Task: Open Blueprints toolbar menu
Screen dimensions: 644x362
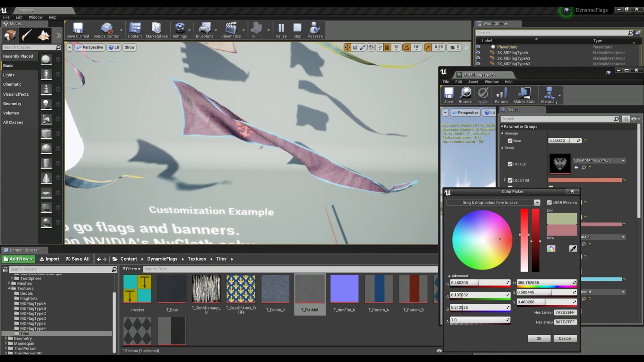Action: pos(204,30)
